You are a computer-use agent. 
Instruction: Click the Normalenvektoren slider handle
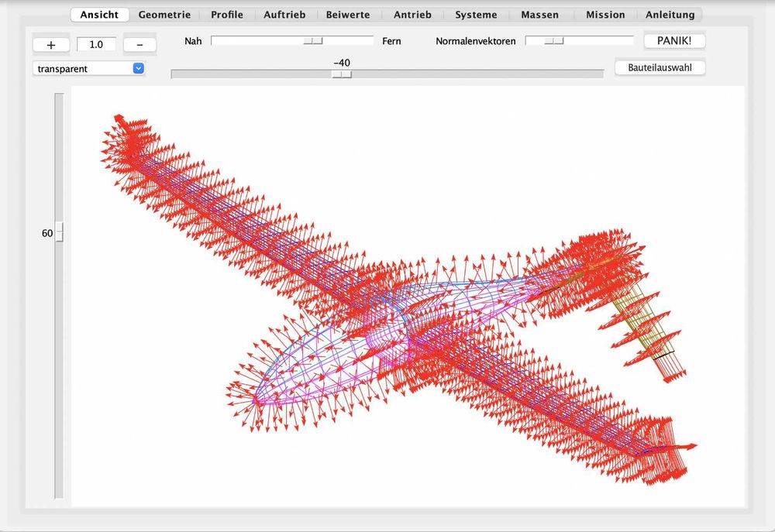[554, 41]
